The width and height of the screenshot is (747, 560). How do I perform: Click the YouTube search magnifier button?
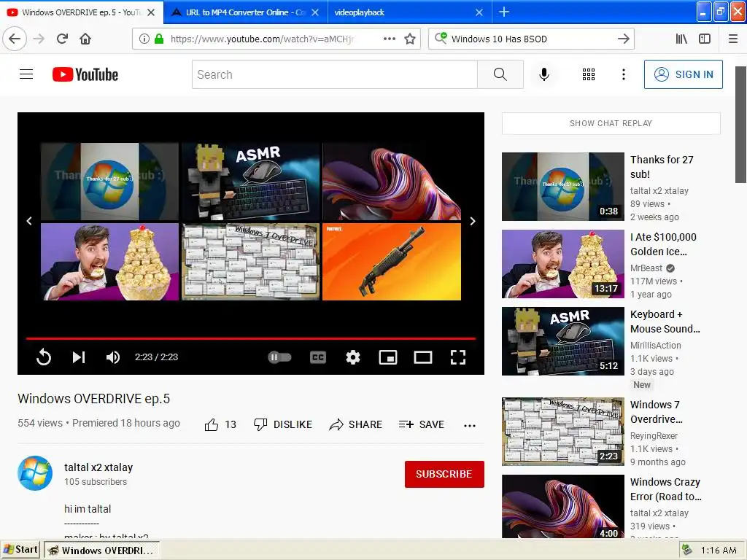click(500, 74)
